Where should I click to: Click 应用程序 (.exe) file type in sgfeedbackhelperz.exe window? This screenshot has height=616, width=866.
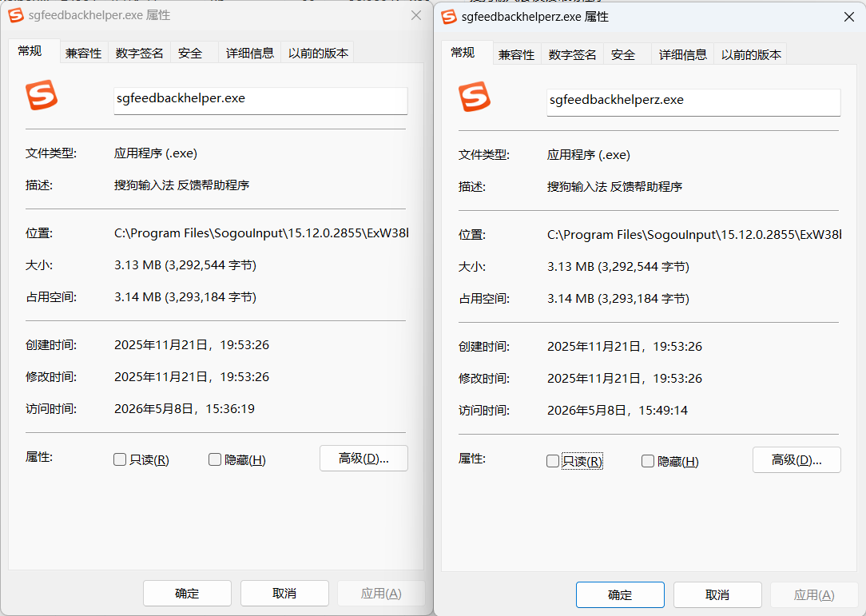[x=589, y=155]
